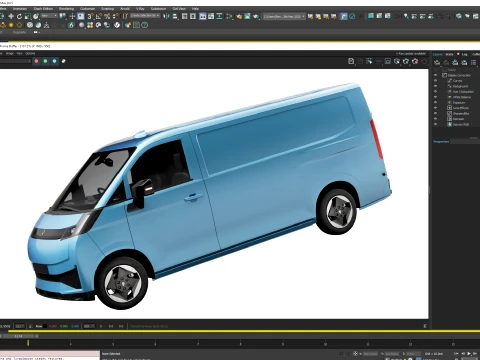Open the channel dropdown in frame buffer
Image resolution: width=480 pixels, height=360 pixels.
16,61
